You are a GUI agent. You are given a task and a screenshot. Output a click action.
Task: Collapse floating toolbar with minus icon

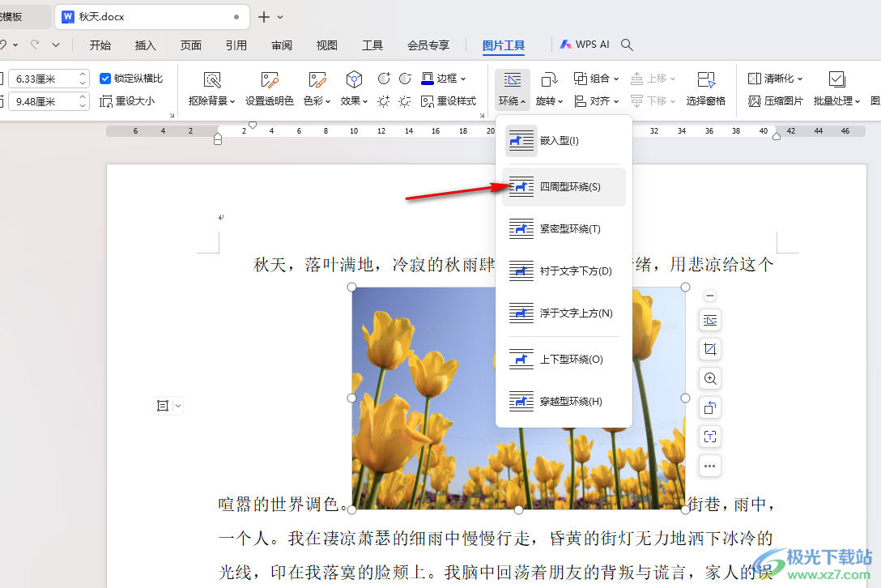[x=710, y=296]
